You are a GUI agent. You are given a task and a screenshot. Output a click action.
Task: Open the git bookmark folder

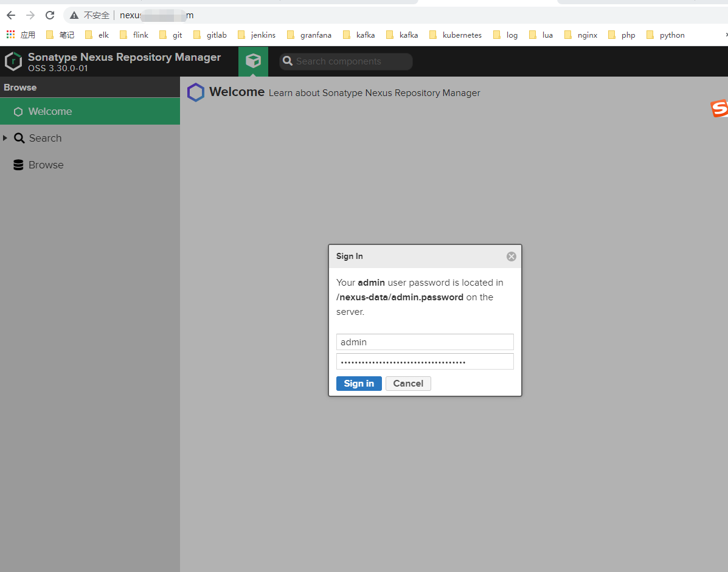pyautogui.click(x=170, y=35)
